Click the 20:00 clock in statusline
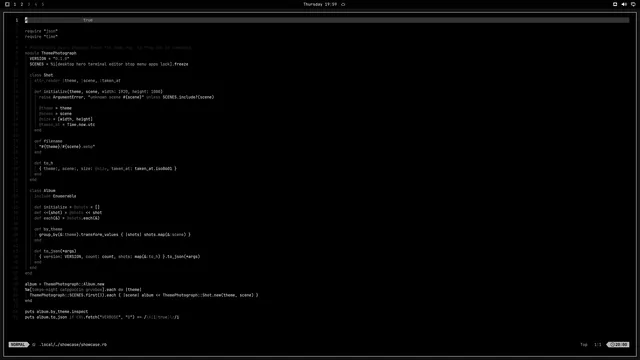Image resolution: width=640 pixels, height=360 pixels. (x=619, y=344)
